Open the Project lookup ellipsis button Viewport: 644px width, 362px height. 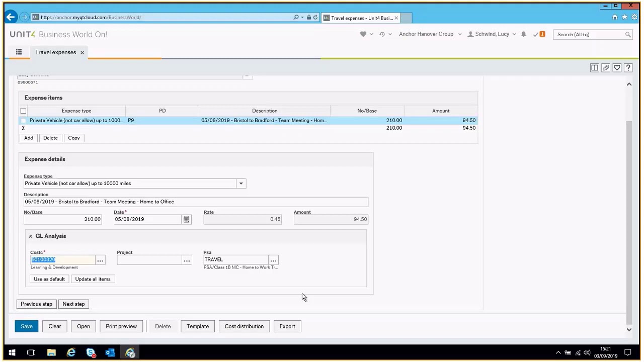(187, 260)
